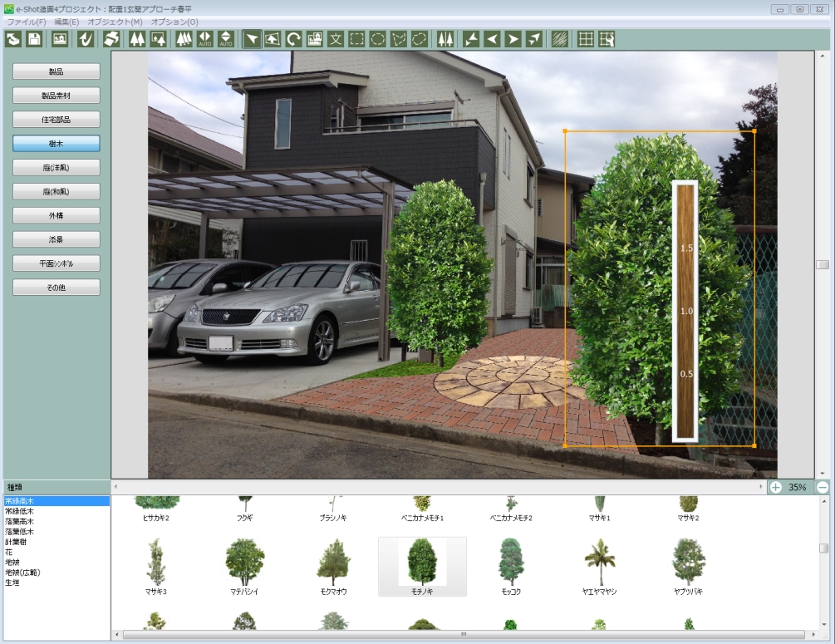Open the grid settings wrench icon
Viewport: 835px width, 644px height.
(607, 39)
